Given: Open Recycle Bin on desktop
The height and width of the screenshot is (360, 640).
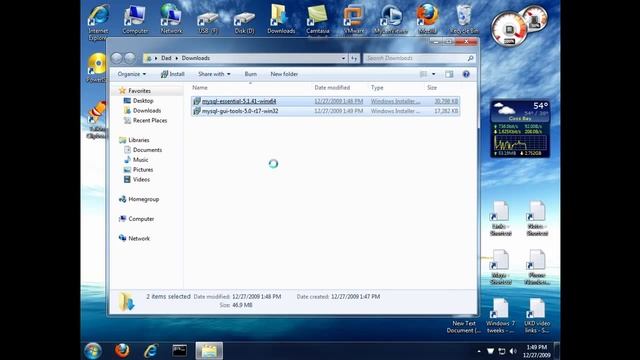Looking at the screenshot, I should coord(464,19).
